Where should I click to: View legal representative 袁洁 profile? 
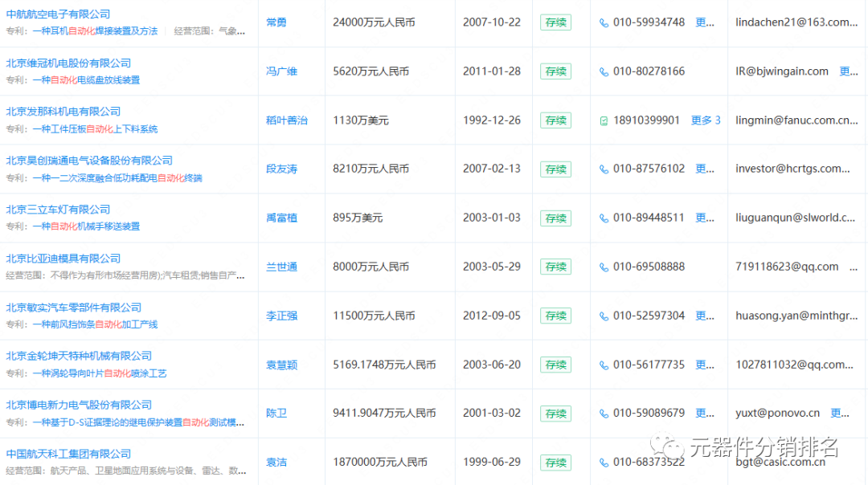[276, 463]
